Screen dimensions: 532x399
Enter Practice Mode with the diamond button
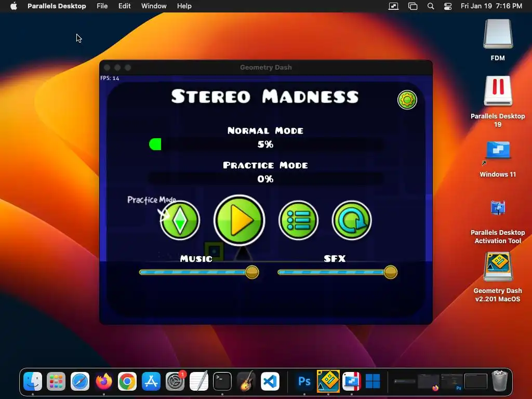(180, 220)
